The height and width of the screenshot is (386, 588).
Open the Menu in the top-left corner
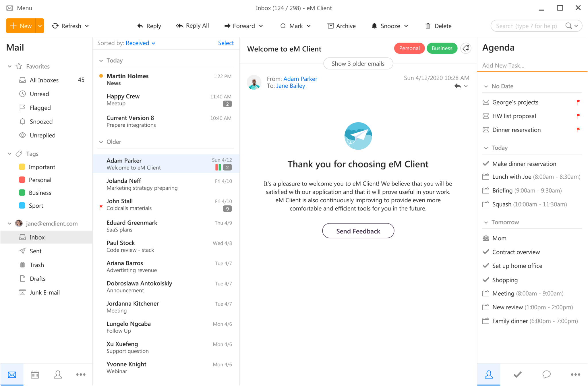(x=19, y=8)
